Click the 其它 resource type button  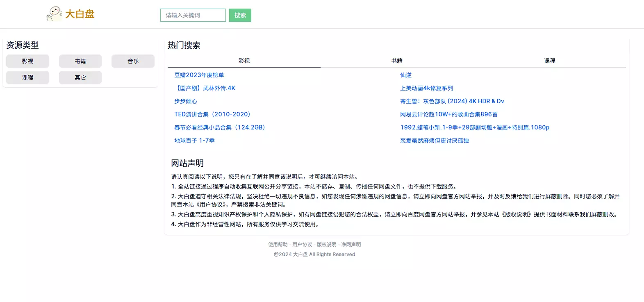(x=80, y=77)
